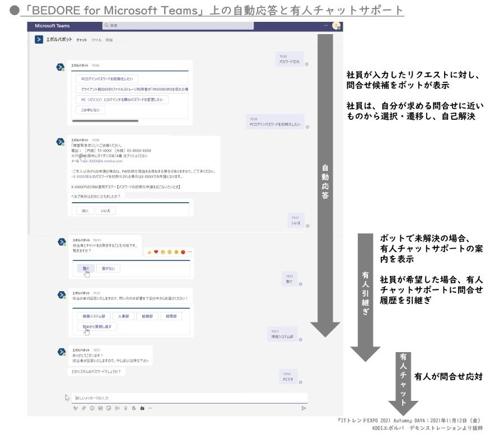Click 初めから質問し直す to restart
This screenshot has width=504, height=435.
pos(97,326)
